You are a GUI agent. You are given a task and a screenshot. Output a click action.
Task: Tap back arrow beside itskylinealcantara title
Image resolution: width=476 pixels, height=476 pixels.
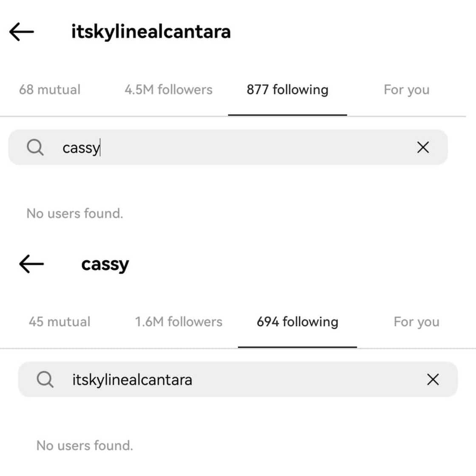(21, 32)
